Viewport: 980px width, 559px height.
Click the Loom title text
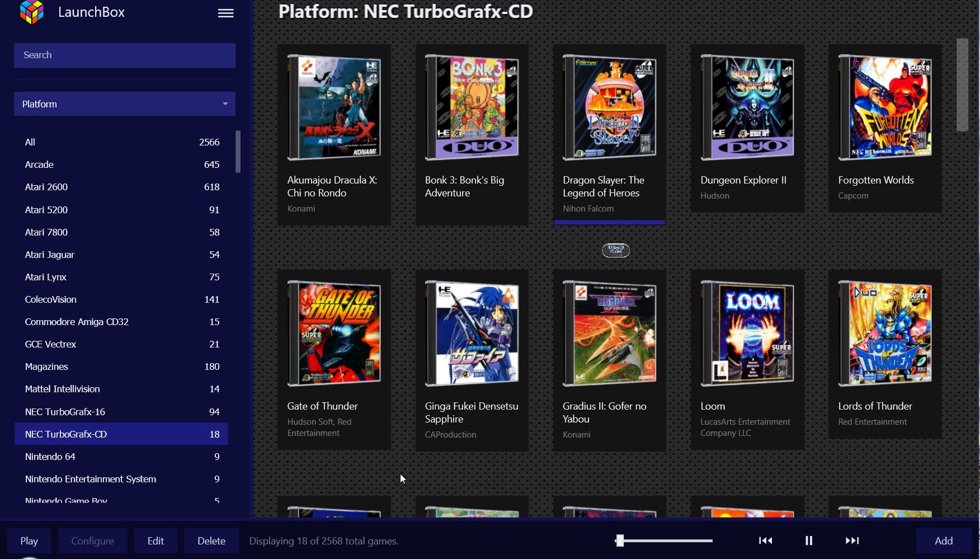coord(713,406)
